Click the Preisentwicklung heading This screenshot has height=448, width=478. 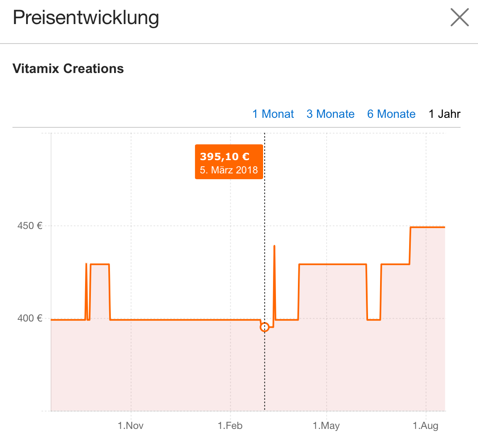tap(86, 18)
